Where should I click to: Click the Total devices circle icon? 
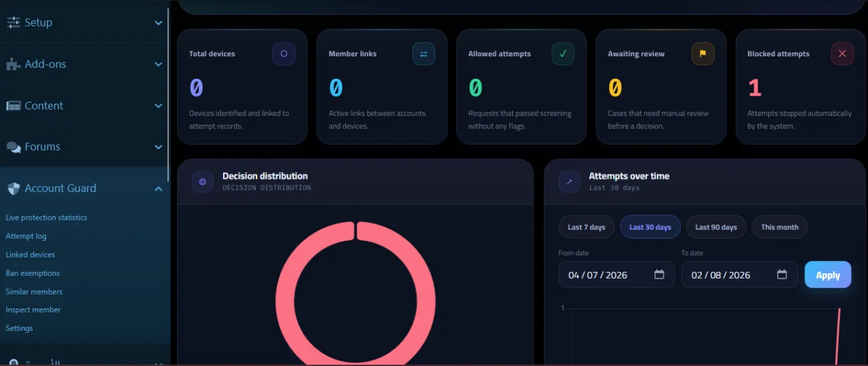click(x=283, y=54)
